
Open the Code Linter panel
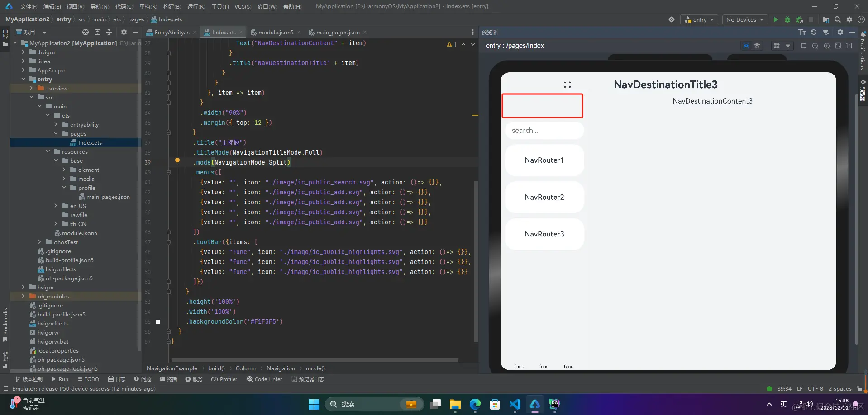coord(264,379)
